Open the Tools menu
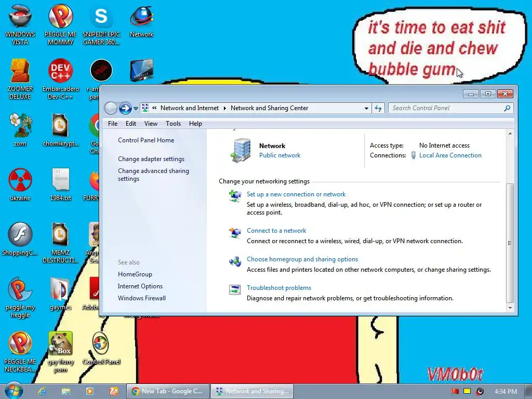 click(173, 124)
